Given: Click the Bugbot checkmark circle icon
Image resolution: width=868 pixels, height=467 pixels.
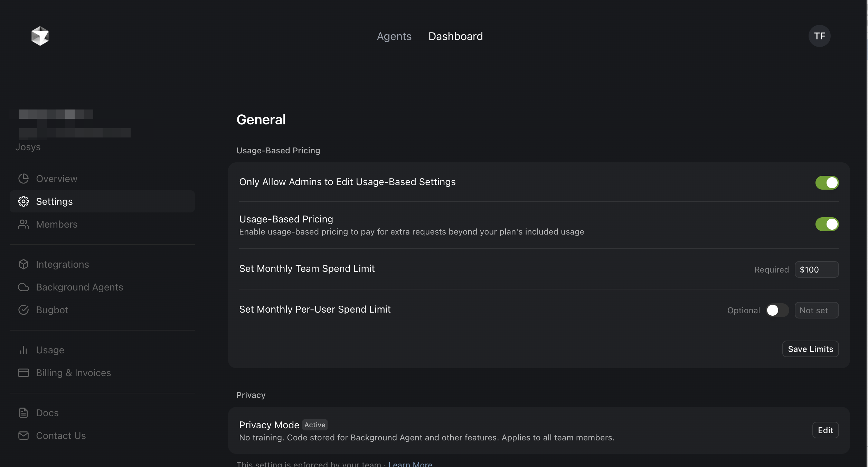Looking at the screenshot, I should pyautogui.click(x=23, y=310).
